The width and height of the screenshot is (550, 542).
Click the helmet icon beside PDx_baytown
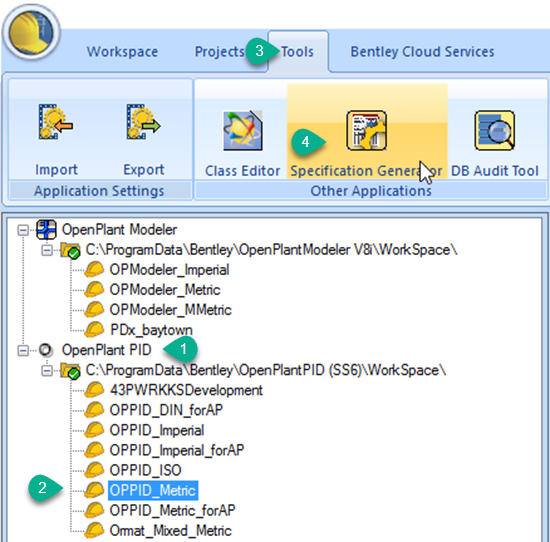coord(94,329)
